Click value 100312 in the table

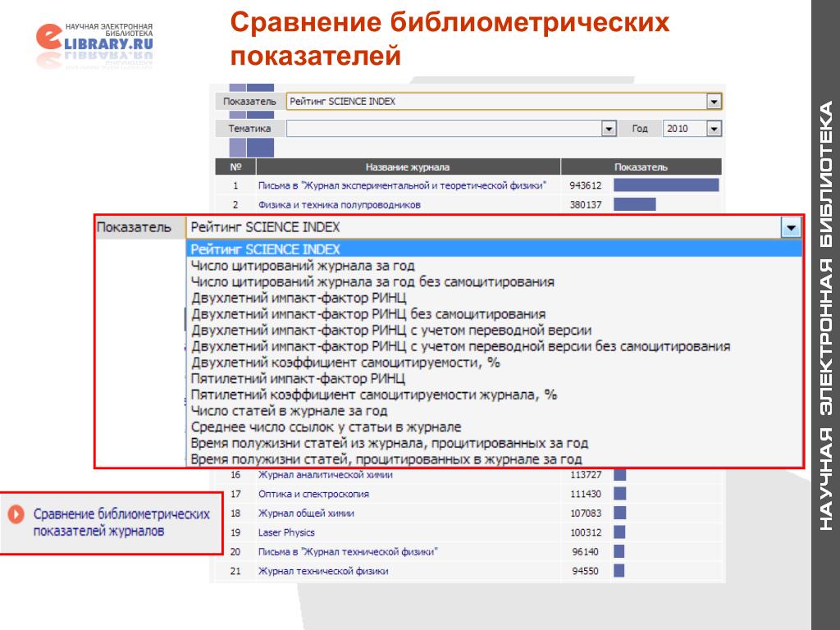pyautogui.click(x=586, y=532)
